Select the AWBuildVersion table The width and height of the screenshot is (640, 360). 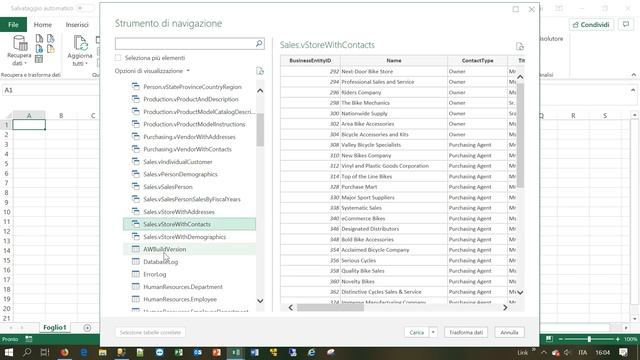pyautogui.click(x=189, y=249)
